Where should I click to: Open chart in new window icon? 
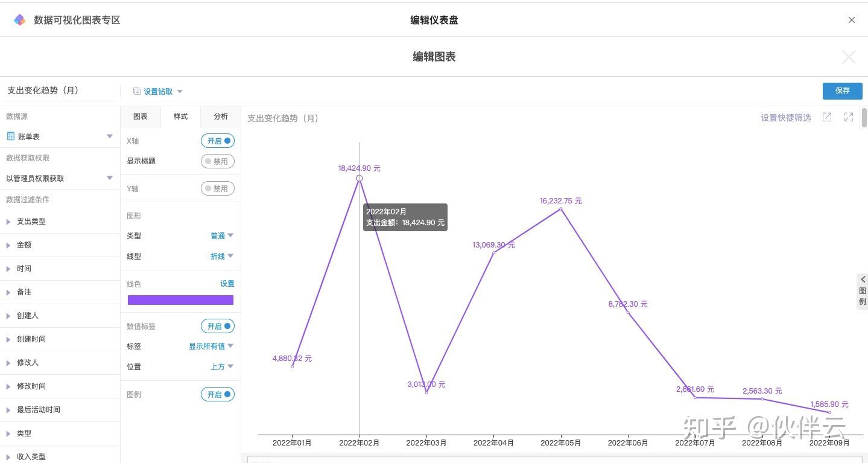point(827,117)
